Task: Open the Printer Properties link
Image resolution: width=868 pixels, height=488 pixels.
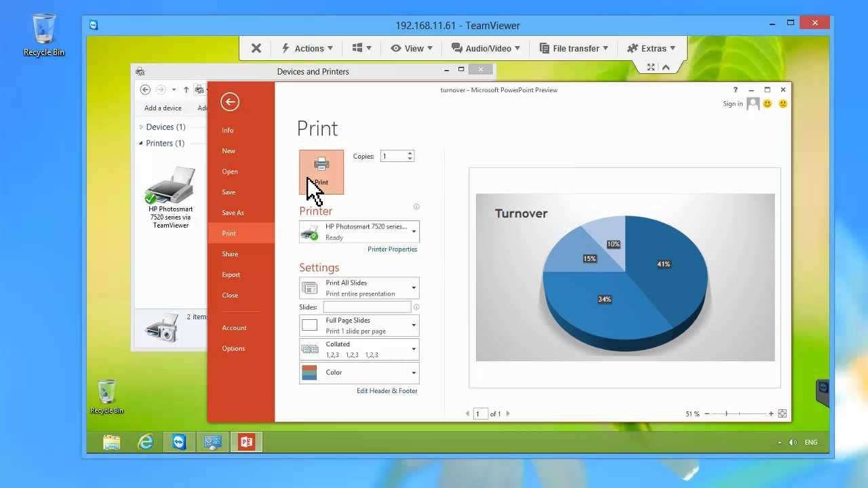Action: pyautogui.click(x=392, y=249)
